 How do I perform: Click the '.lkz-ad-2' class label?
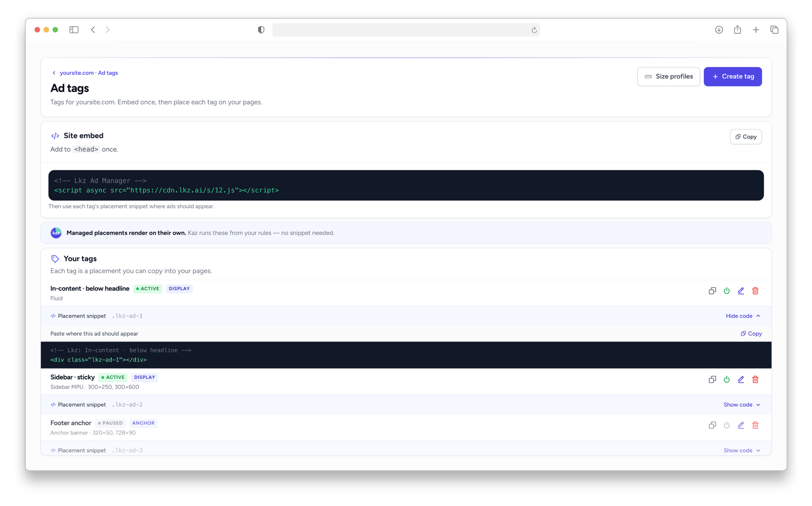(127, 405)
